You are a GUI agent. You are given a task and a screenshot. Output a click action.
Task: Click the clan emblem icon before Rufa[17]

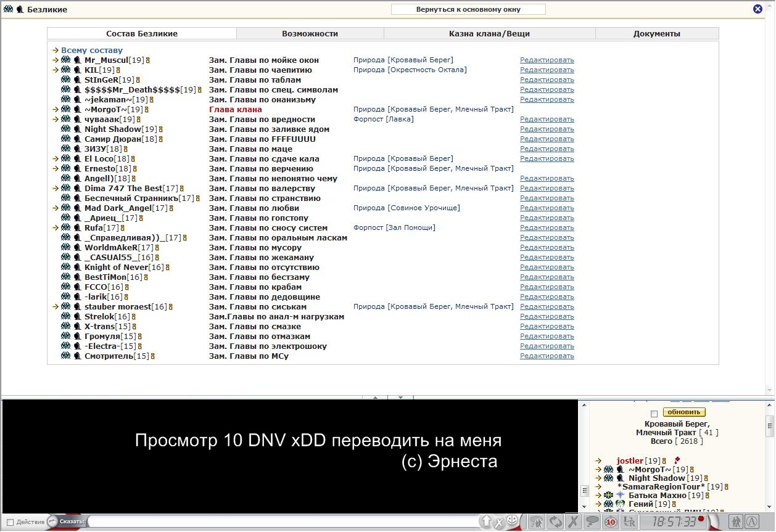(65, 228)
